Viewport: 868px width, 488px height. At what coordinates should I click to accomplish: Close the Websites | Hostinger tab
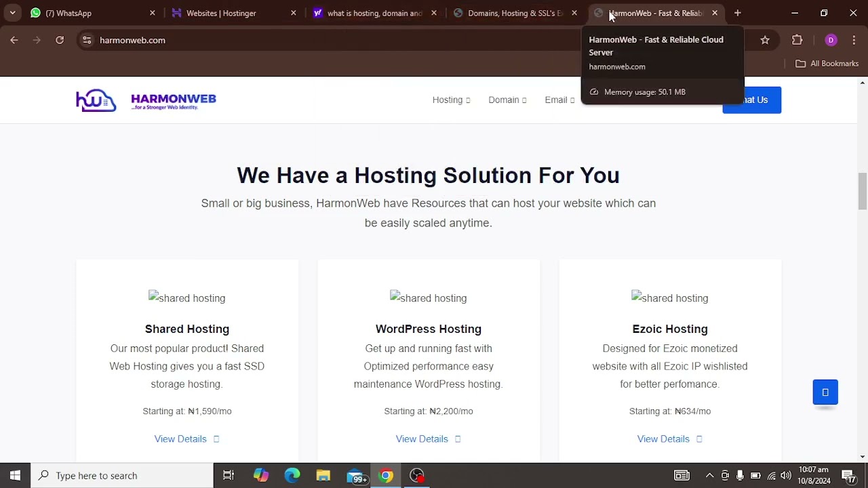(x=293, y=13)
